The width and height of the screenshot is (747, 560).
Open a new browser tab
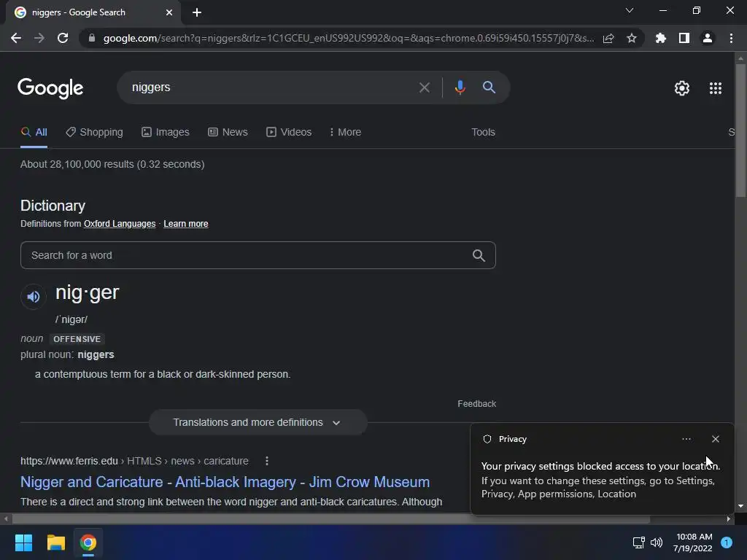(x=197, y=12)
